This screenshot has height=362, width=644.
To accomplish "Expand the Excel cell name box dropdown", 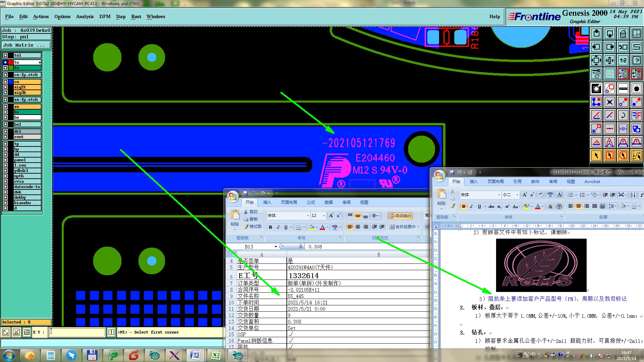I will [276, 247].
